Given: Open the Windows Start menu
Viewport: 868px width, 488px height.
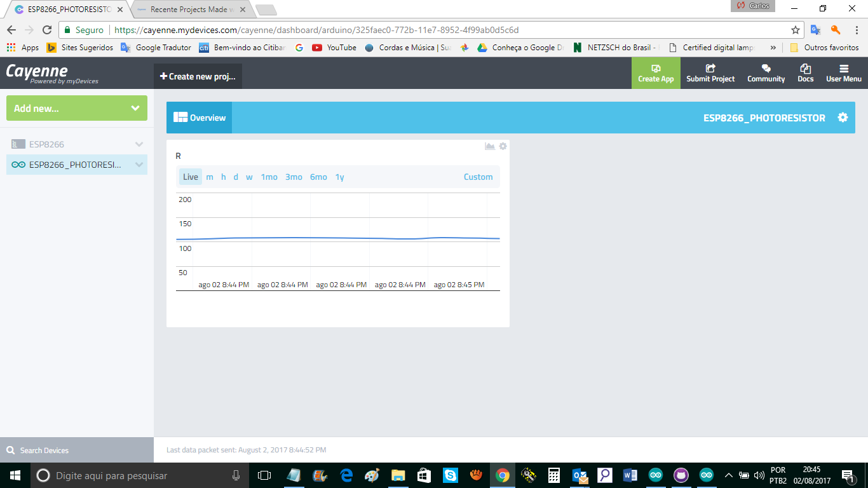Looking at the screenshot, I should tap(15, 475).
